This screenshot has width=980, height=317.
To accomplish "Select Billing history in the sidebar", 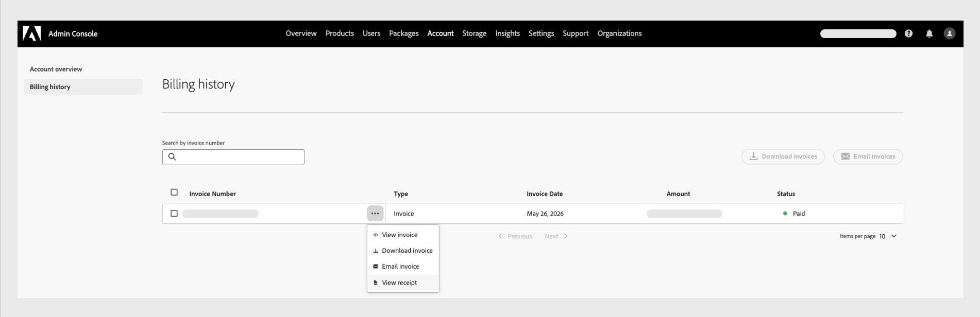I will click(83, 87).
